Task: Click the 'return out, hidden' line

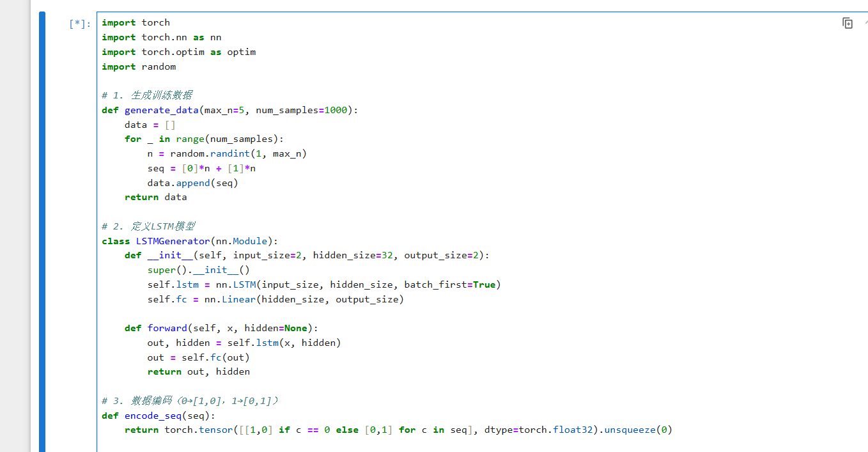Action: pos(198,371)
